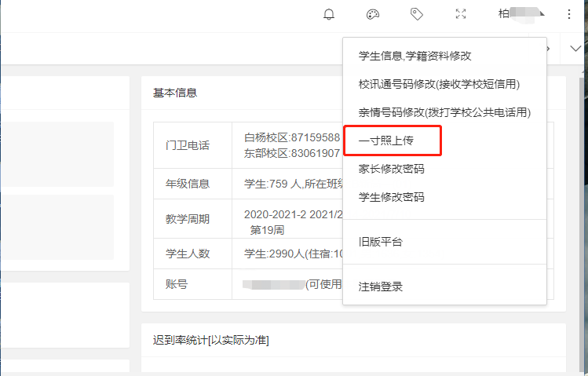Open the notifications bell icon

click(x=329, y=14)
